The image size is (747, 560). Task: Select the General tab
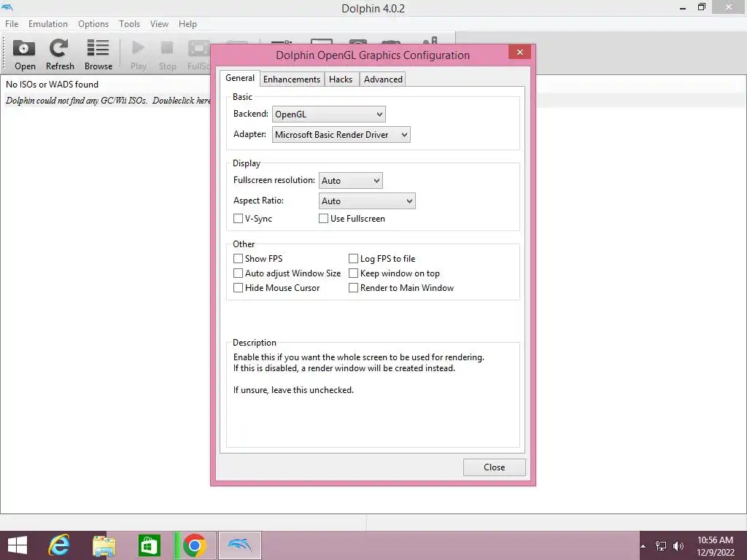(239, 78)
